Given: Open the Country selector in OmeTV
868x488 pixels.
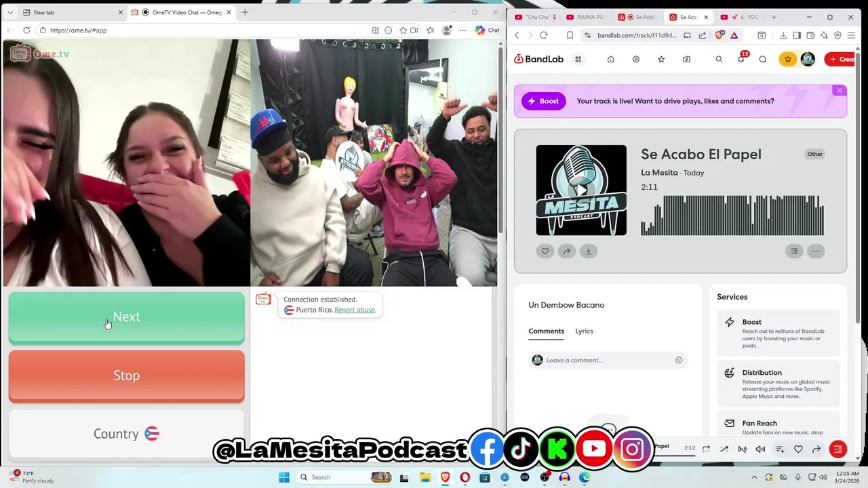Looking at the screenshot, I should (126, 434).
